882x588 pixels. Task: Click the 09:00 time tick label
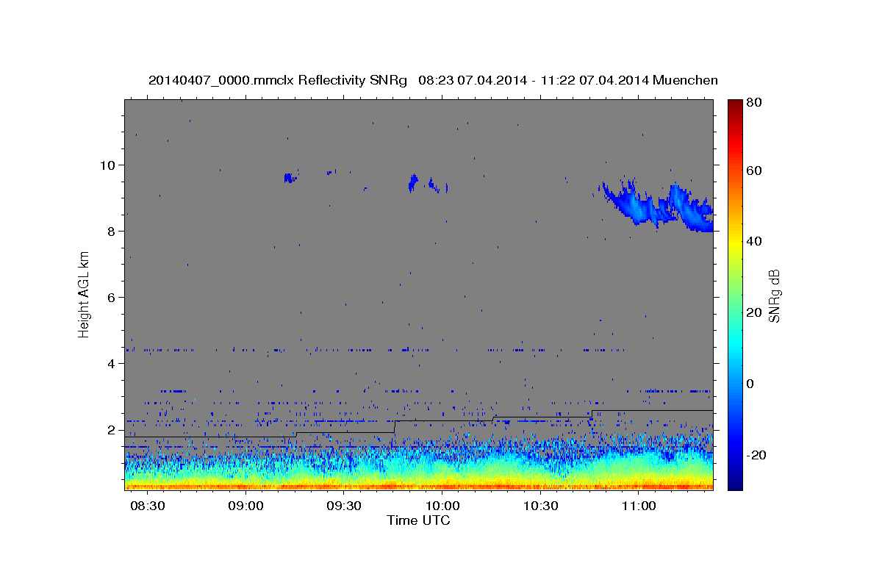coord(246,506)
